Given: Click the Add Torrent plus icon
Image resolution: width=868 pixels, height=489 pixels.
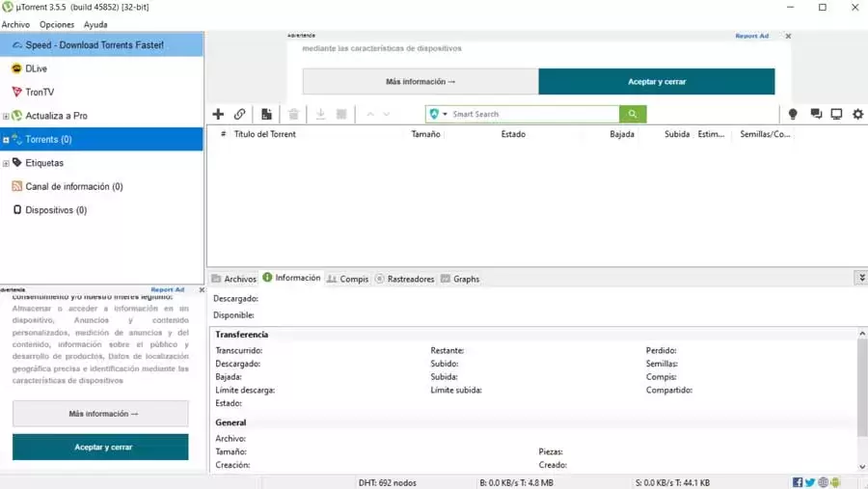Looking at the screenshot, I should 218,114.
